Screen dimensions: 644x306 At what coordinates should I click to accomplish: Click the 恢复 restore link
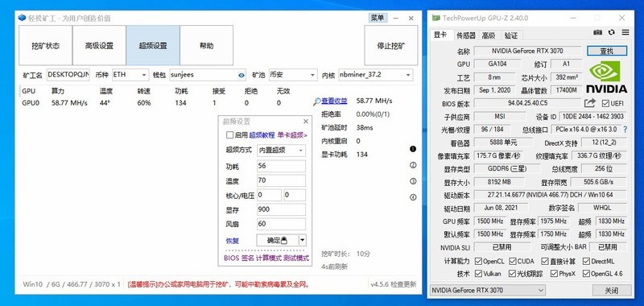[232, 241]
